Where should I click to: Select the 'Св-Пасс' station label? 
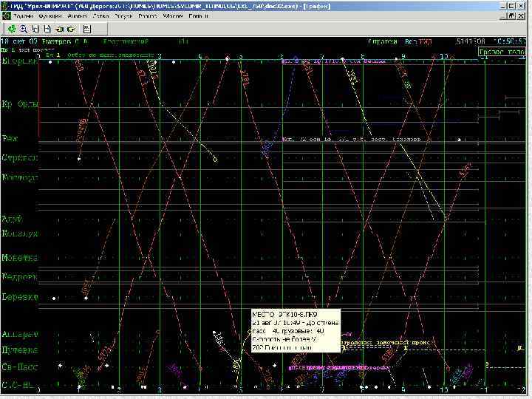point(20,367)
